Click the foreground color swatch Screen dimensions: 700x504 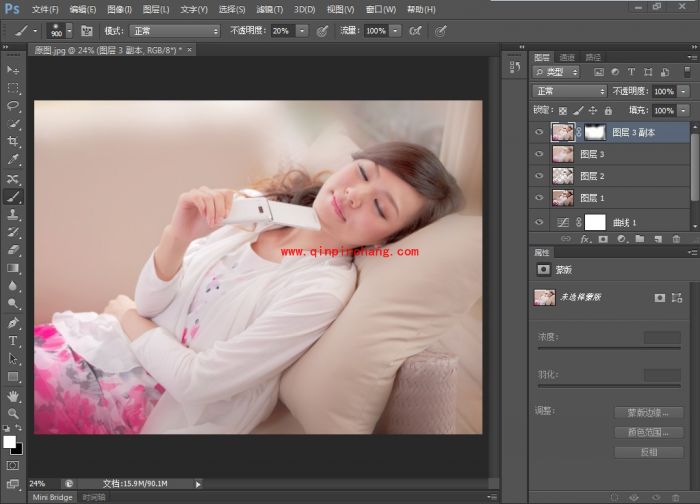(10, 440)
